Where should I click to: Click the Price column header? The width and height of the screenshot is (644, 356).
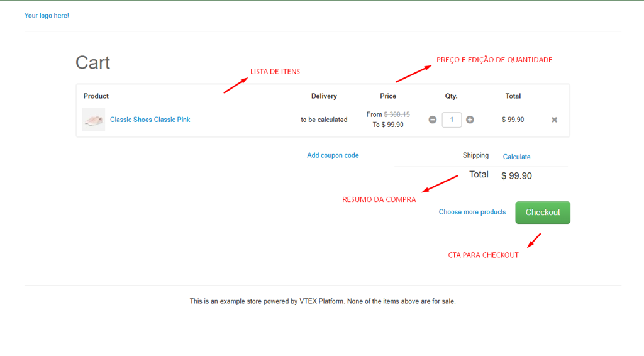[x=388, y=96]
